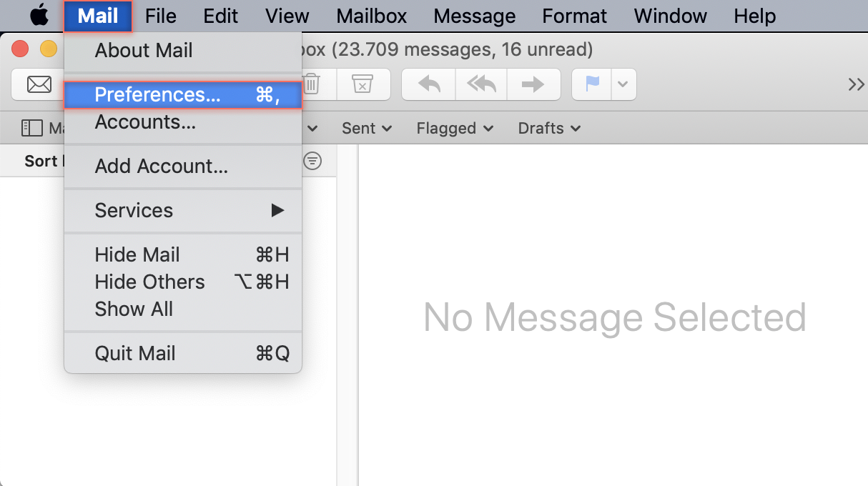Open the Help menu
Viewport: 868px width, 486px height.
coord(754,16)
